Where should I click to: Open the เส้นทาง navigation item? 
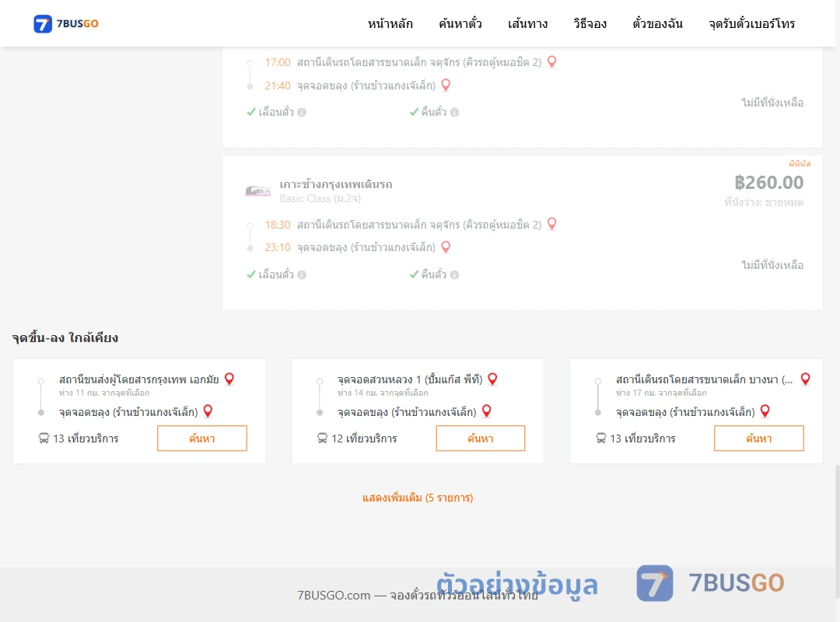[527, 23]
